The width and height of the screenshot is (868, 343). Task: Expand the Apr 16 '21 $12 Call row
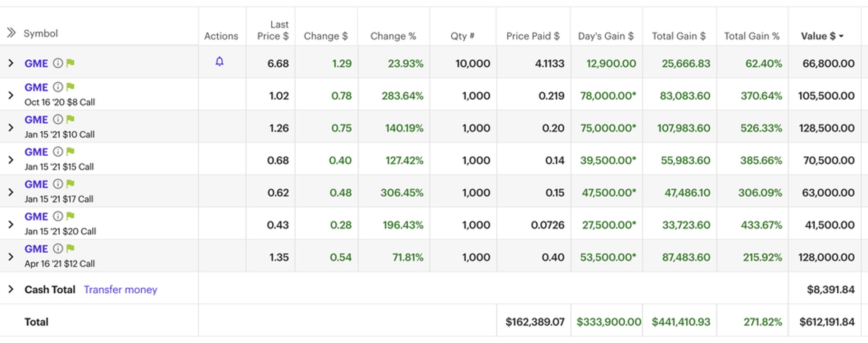[11, 257]
